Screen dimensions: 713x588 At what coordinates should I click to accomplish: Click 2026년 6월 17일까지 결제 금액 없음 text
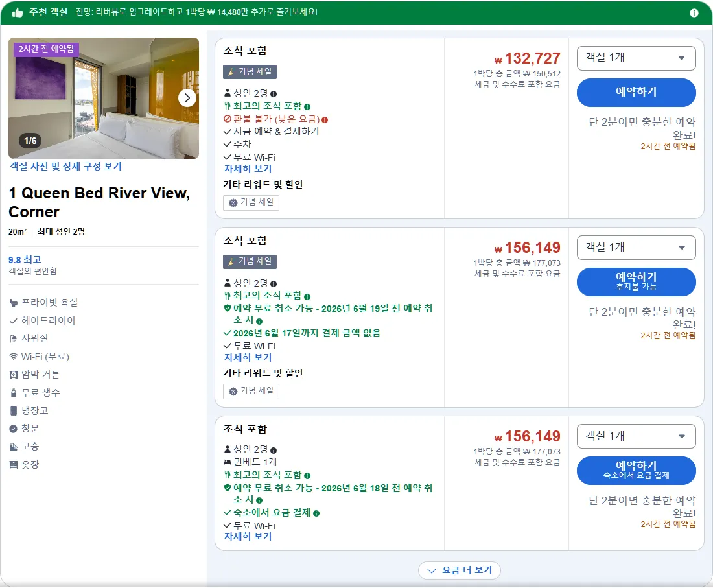[x=307, y=333]
